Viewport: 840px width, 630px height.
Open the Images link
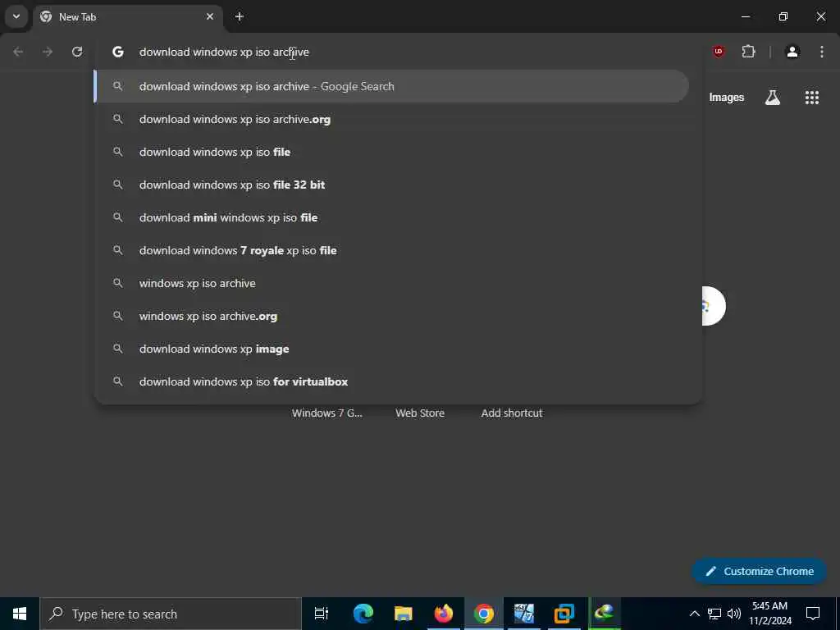coord(727,98)
